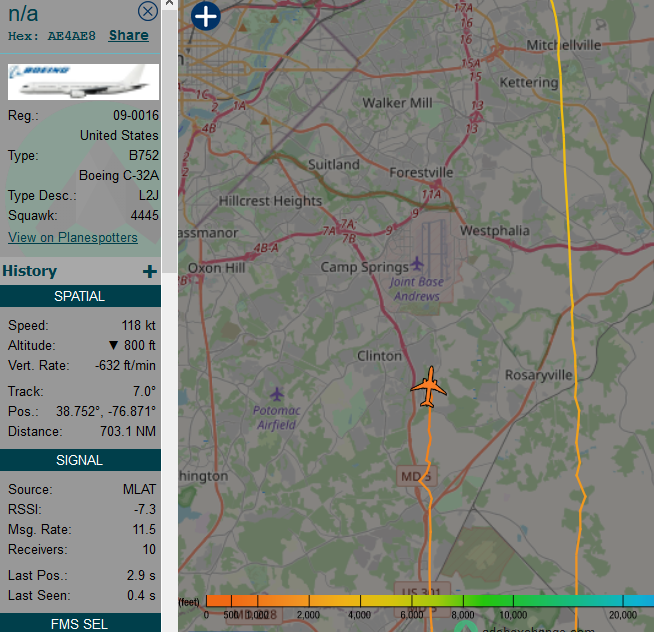Click the Msg. Rate value 11.5
This screenshot has height=632, width=654.
[x=144, y=529]
